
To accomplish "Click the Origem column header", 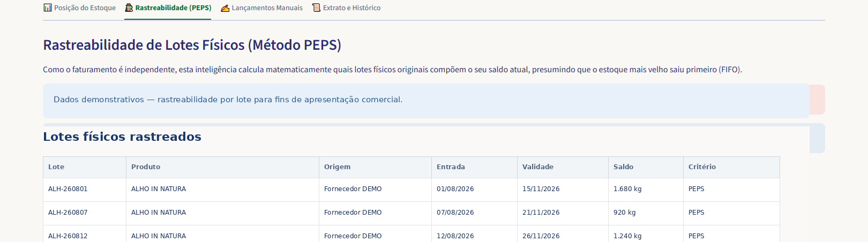I will pos(376,167).
